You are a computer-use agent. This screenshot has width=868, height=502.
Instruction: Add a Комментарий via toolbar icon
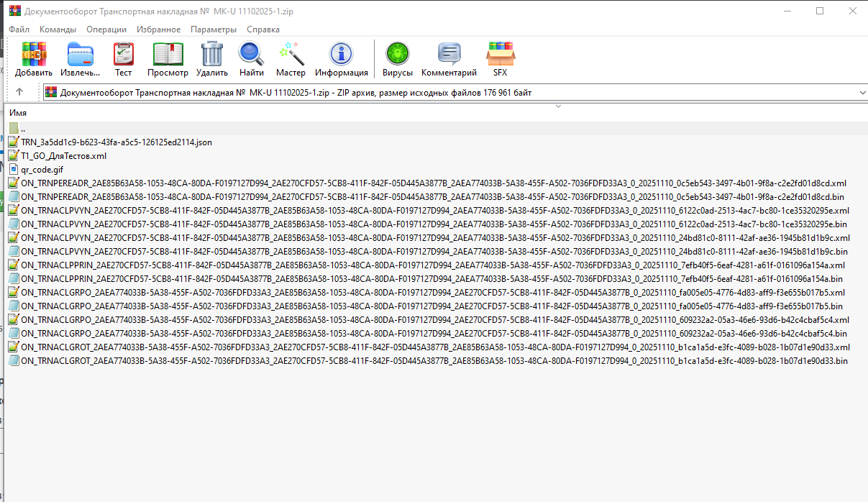click(449, 54)
